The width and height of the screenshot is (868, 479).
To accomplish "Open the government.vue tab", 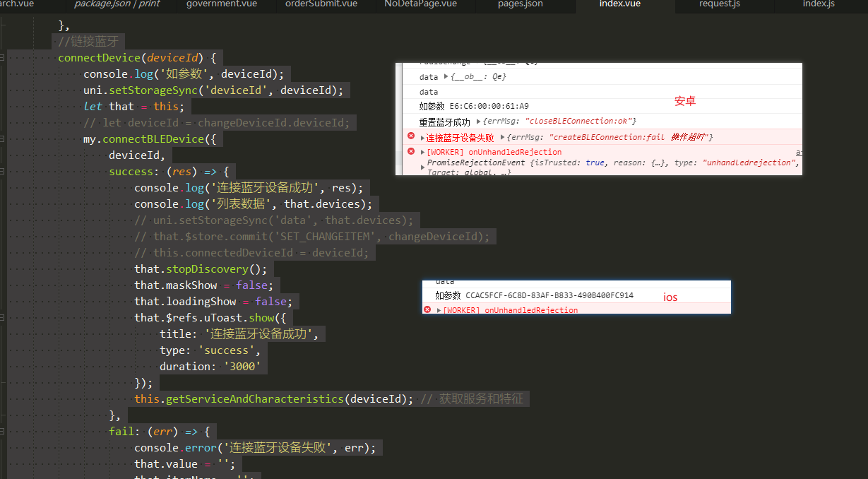I will [221, 4].
